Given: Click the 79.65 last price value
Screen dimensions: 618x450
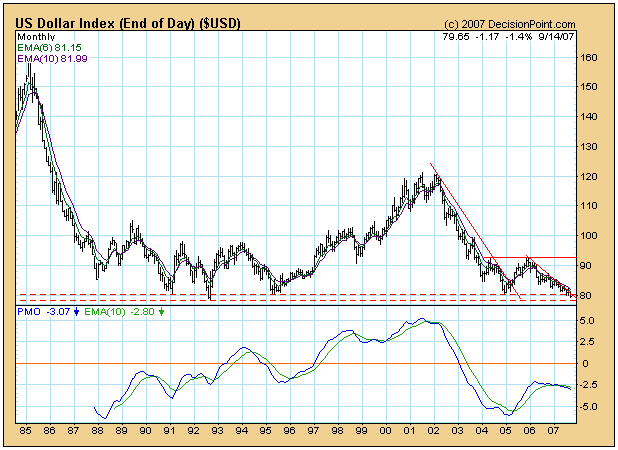Looking at the screenshot, I should click(456, 37).
